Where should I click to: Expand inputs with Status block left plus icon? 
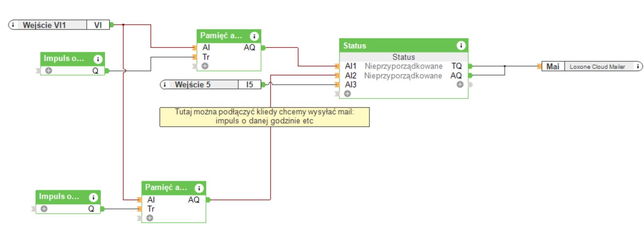click(347, 94)
